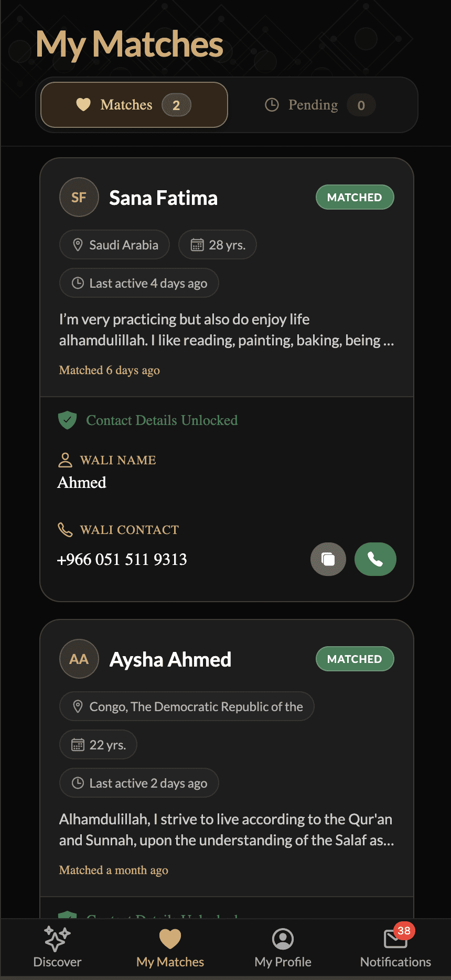Open the My Profile person icon

tap(283, 939)
